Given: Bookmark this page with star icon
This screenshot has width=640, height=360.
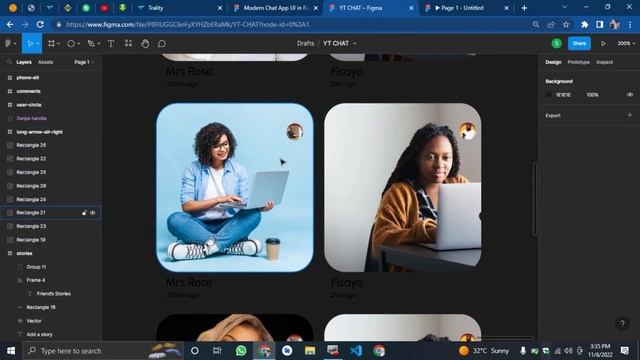Looking at the screenshot, I should [x=566, y=24].
